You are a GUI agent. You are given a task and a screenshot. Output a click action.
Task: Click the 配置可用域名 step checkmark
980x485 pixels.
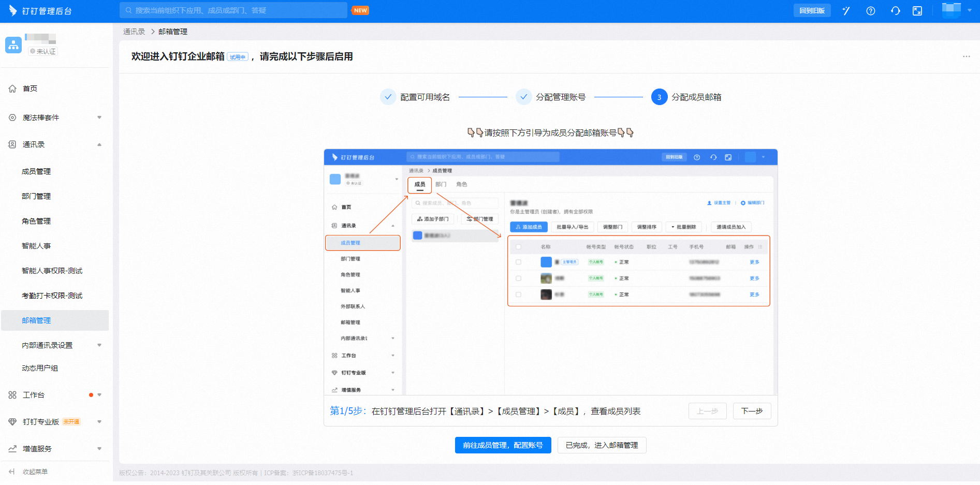(x=388, y=97)
